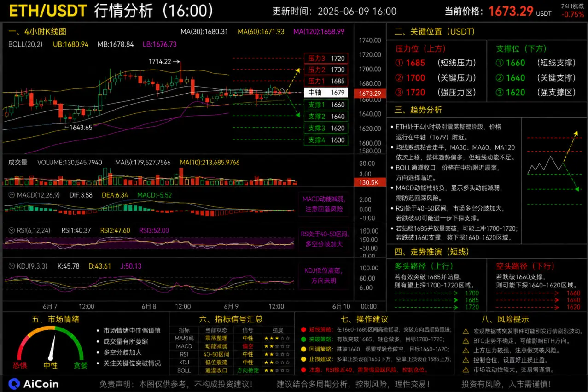Click the MA(10):213,685.9766 volume value
The image size is (588, 392).
click(x=210, y=163)
